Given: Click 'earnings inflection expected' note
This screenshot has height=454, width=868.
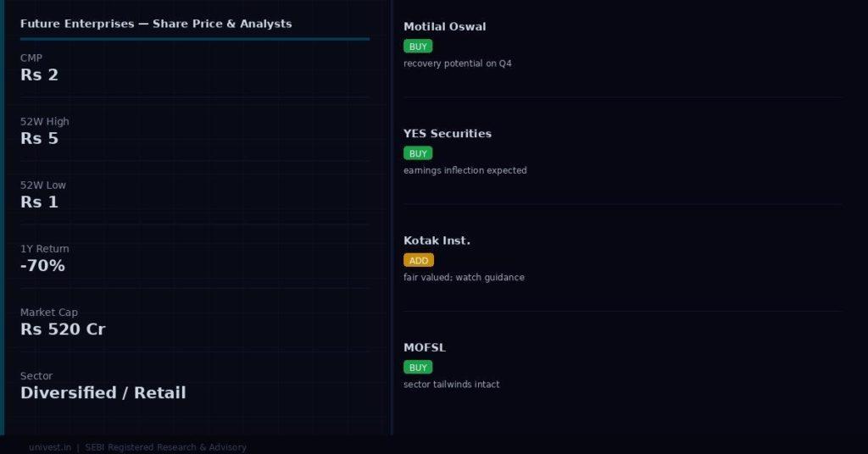Looking at the screenshot, I should point(465,170).
